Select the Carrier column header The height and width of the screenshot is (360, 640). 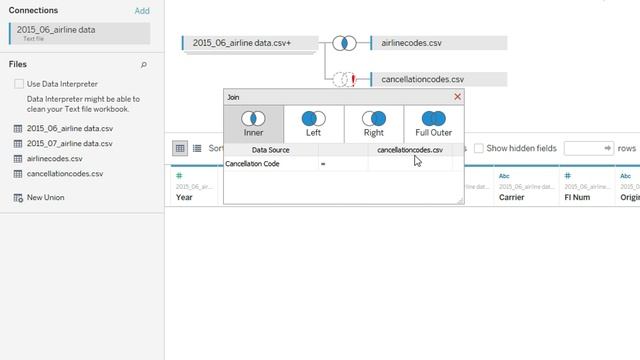511,198
